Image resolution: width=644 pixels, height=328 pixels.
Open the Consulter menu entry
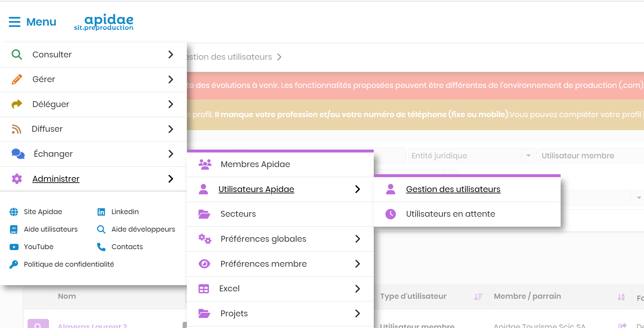tap(93, 55)
